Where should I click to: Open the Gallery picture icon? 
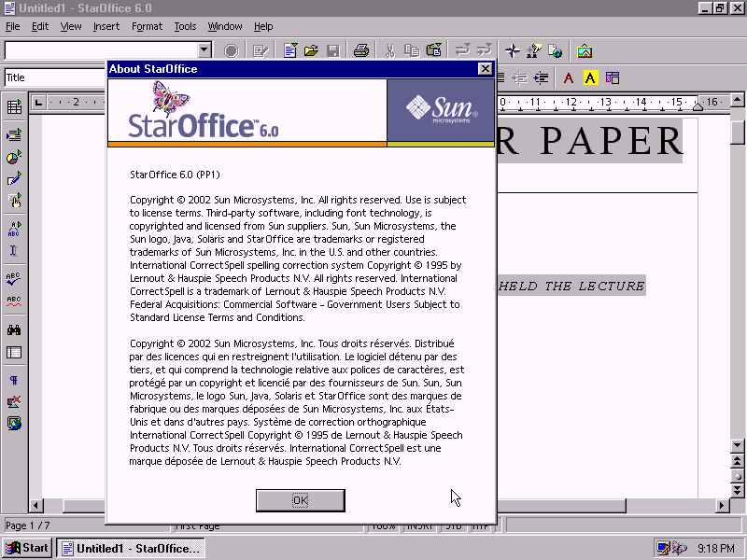[585, 50]
